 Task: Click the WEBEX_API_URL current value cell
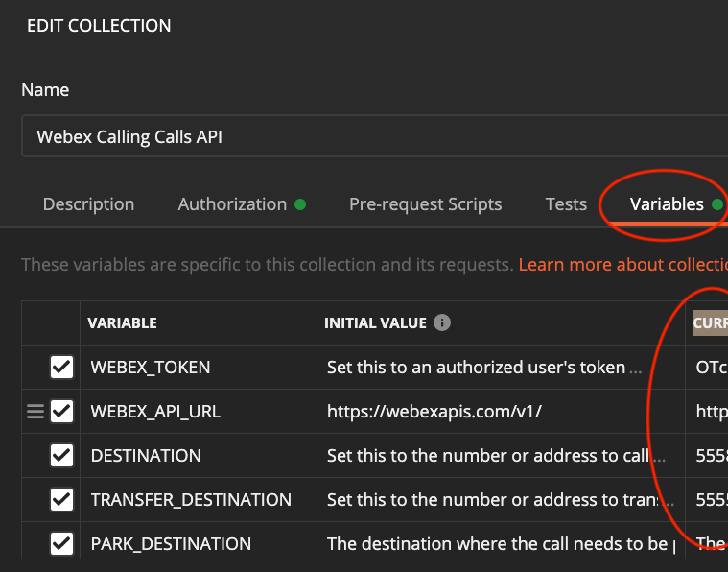[707, 411]
